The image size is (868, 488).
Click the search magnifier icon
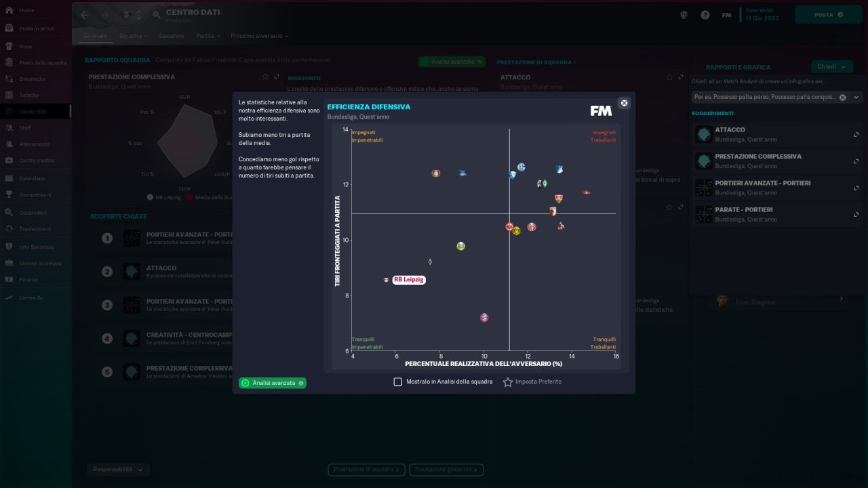[x=157, y=15]
